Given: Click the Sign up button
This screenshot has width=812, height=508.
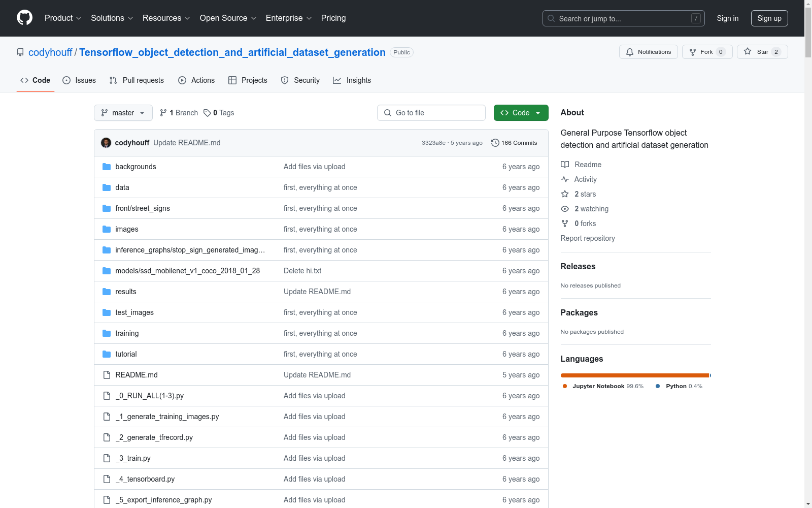Looking at the screenshot, I should point(769,18).
